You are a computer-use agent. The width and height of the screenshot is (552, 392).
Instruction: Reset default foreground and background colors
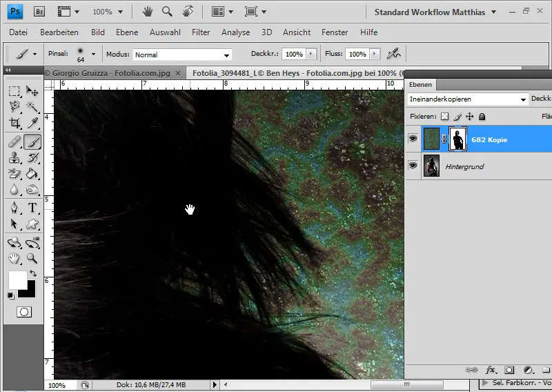(x=10, y=296)
